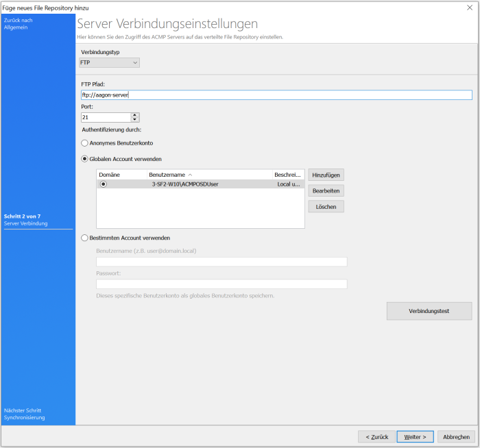
Task: Choose Bestimmten Account verwenden option
Action: (x=85, y=238)
